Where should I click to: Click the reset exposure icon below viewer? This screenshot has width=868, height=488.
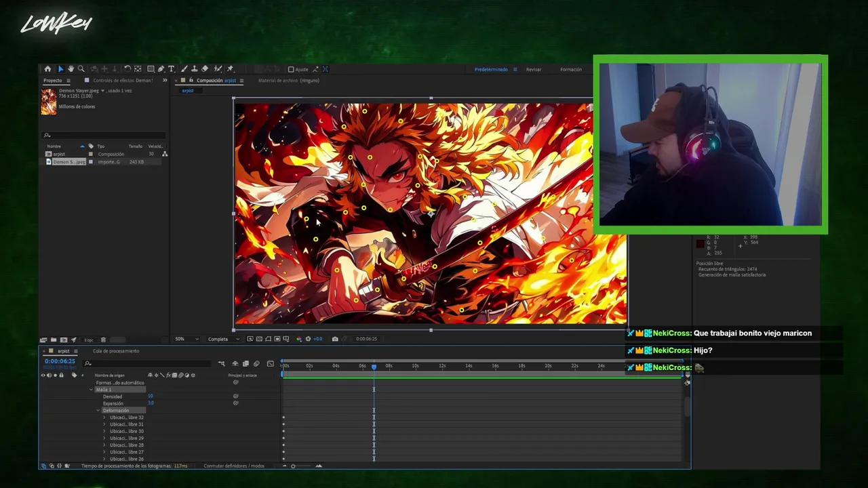click(x=309, y=339)
